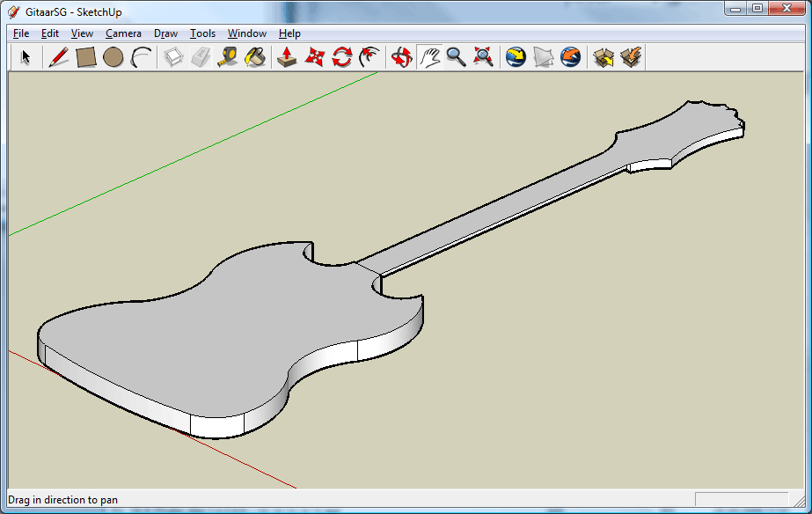Activate the Push/Pull tool
This screenshot has height=514, width=812.
pyautogui.click(x=287, y=57)
